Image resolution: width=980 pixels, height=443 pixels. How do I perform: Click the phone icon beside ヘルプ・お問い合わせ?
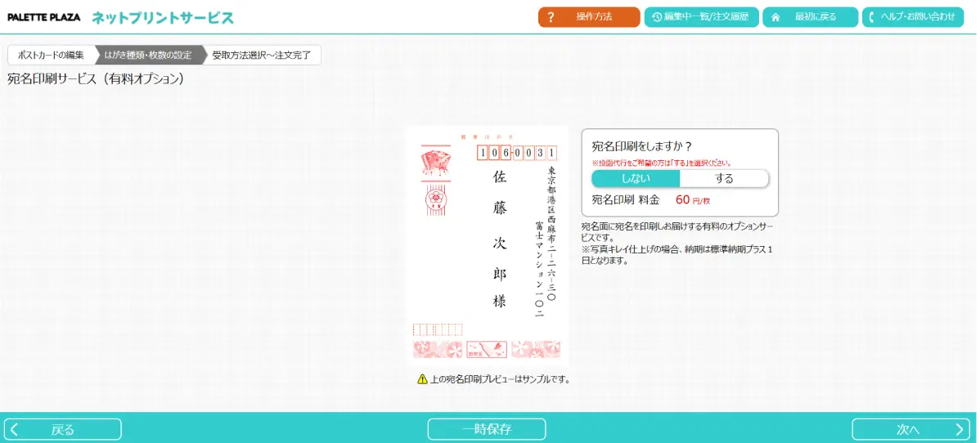(873, 17)
